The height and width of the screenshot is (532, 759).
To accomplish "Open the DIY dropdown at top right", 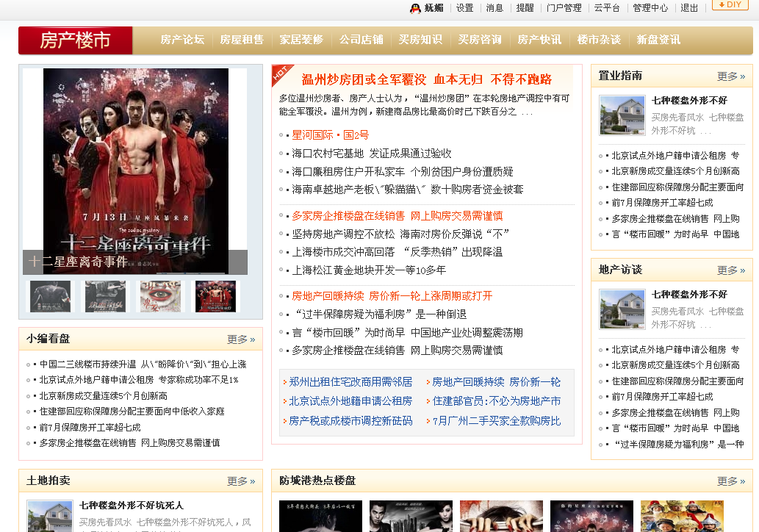I will [729, 6].
